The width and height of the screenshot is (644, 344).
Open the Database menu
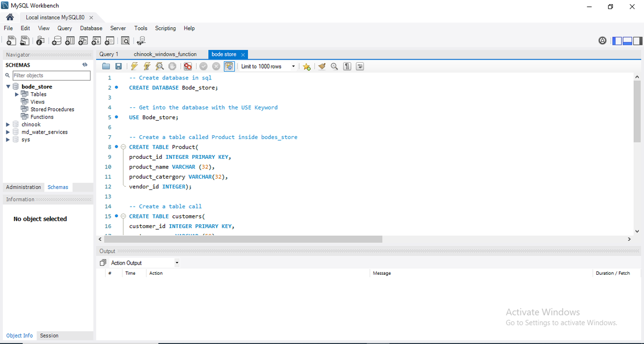pos(91,28)
